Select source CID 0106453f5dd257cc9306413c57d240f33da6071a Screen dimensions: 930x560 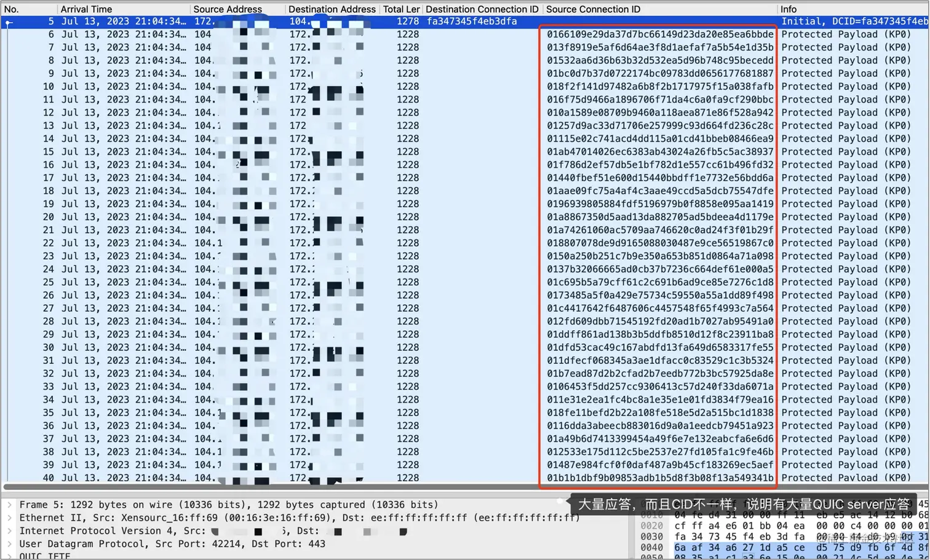tap(660, 387)
